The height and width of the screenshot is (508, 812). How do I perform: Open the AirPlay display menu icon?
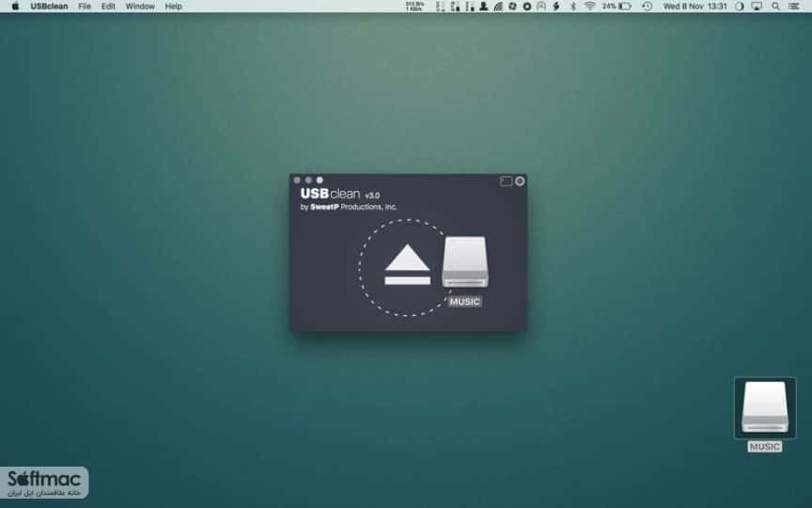pos(757,7)
